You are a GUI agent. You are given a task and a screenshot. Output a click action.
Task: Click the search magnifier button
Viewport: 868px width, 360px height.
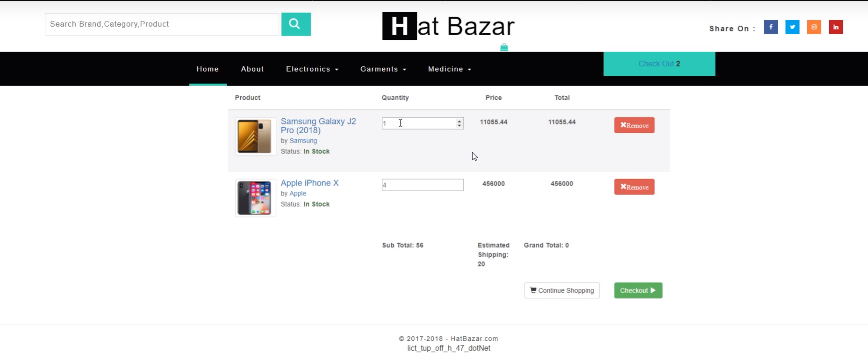(296, 24)
